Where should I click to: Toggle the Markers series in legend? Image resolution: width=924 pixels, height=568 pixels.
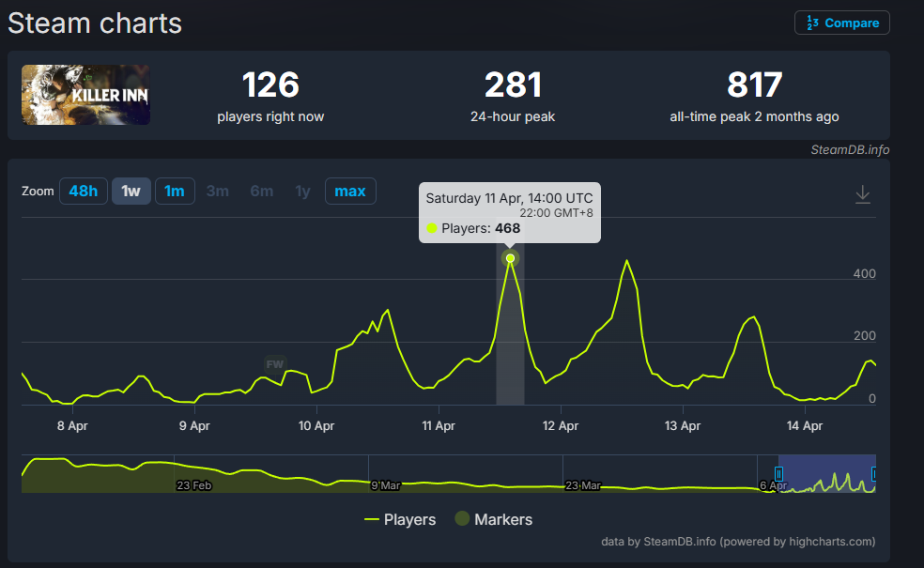493,519
